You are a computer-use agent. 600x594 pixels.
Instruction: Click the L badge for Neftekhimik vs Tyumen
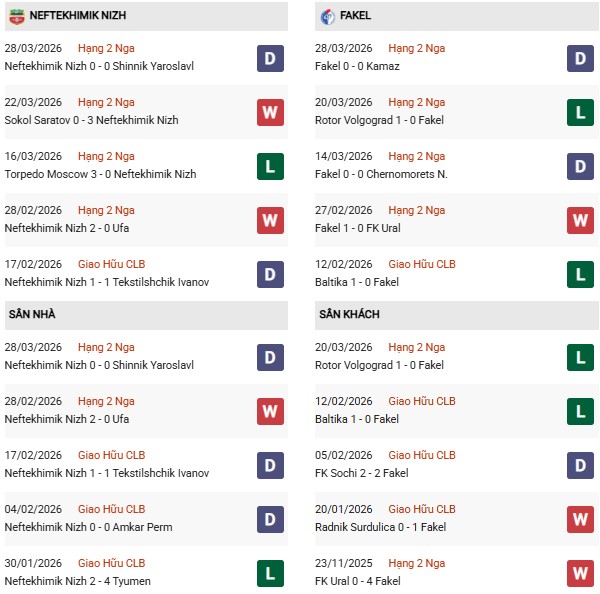coord(270,572)
